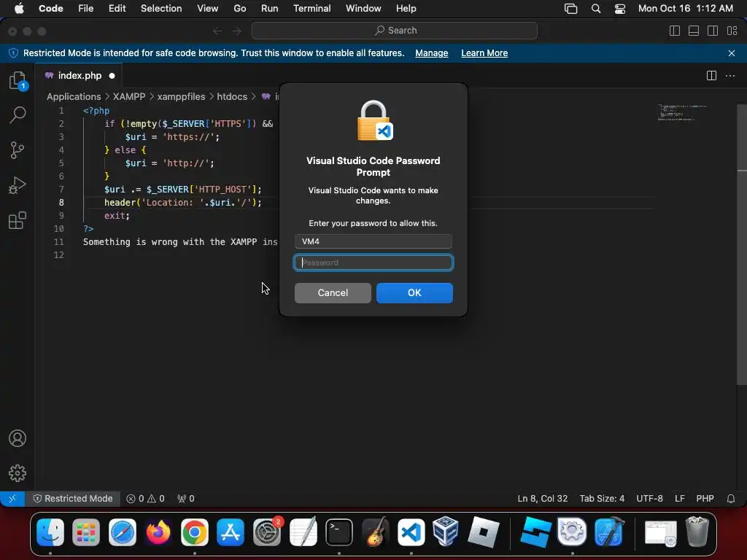Open Control Center in menu bar

[x=620, y=9]
